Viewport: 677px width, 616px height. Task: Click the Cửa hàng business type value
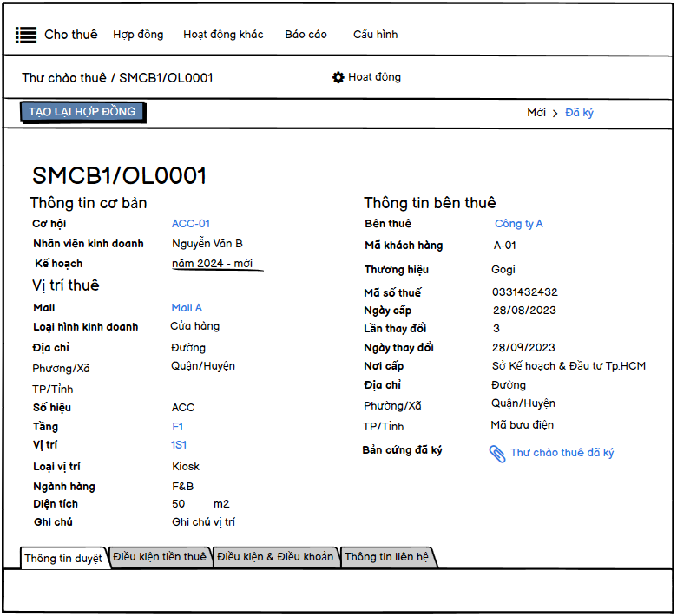pyautogui.click(x=194, y=326)
